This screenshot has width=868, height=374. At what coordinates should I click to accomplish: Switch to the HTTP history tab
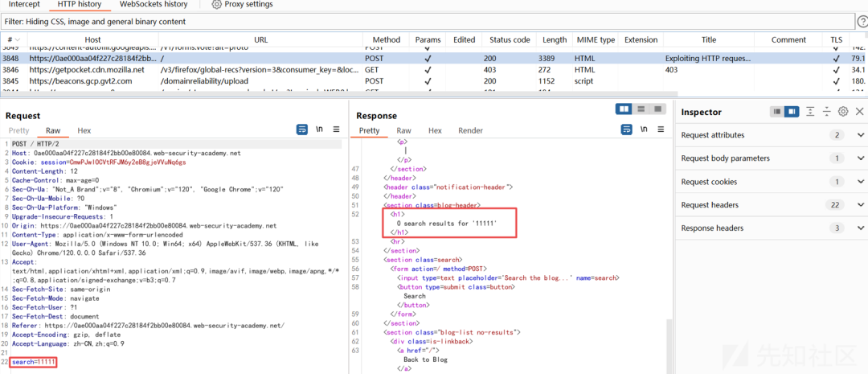pyautogui.click(x=79, y=5)
